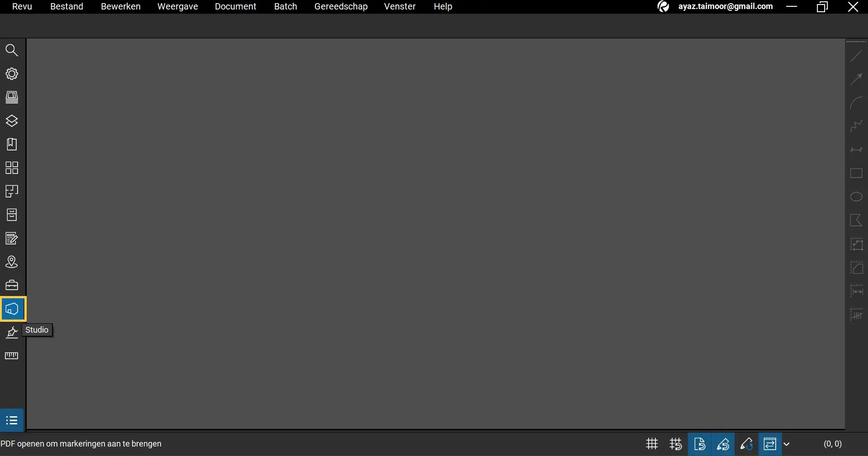Screen dimensions: 868x456
Task: Restore down the Revu window
Action: (x=822, y=6)
